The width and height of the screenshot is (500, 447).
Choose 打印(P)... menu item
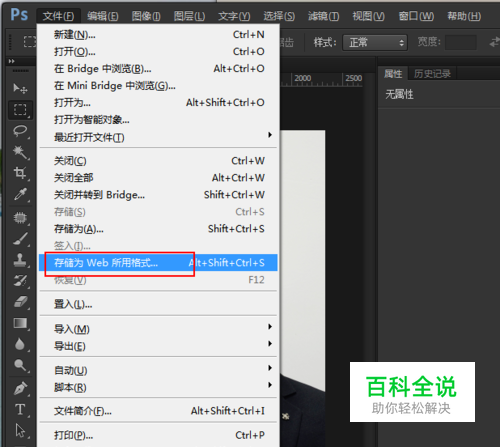158,435
